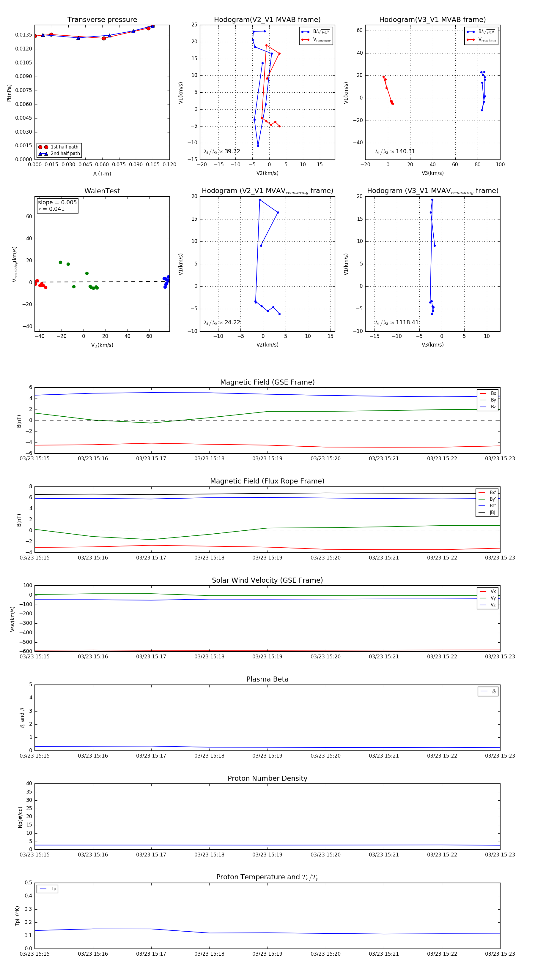The height and width of the screenshot is (980, 535).
Task: Click the "Magnetic Field (Flux Rope Frame)" title
Action: (x=267, y=481)
